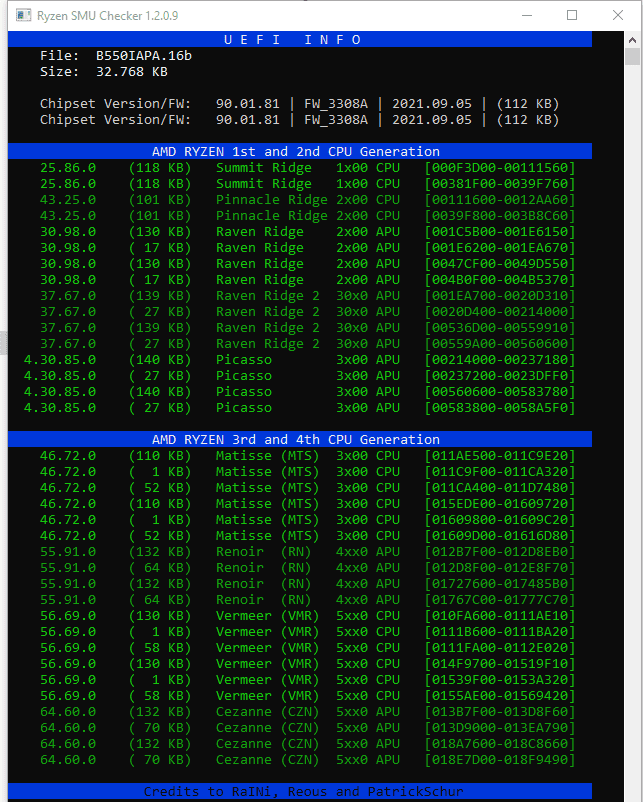Select the AMD RYZEN 1st and 2nd CPU Generation header
Viewport: 643px width, 802px height.
[x=300, y=151]
